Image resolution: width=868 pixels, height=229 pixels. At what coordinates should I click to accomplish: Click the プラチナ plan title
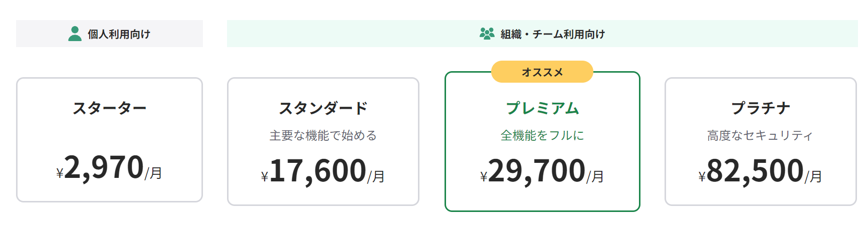pos(760,108)
